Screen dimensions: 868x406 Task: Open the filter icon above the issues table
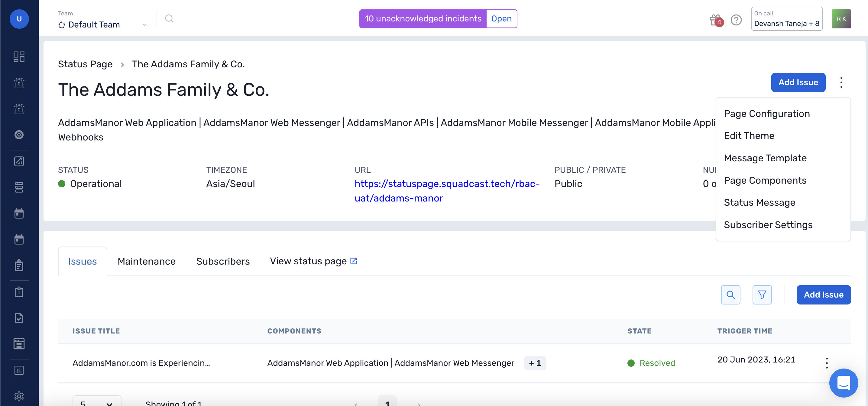click(x=762, y=295)
